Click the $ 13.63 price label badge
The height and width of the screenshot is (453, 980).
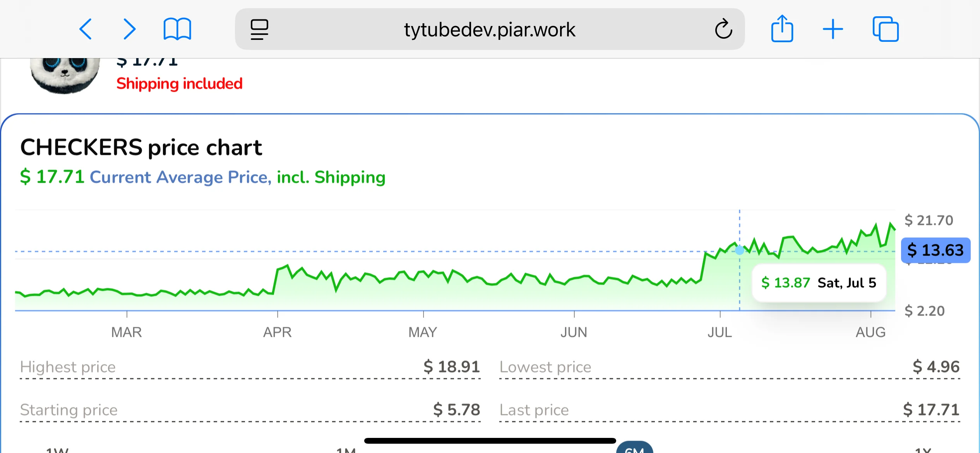(x=935, y=251)
